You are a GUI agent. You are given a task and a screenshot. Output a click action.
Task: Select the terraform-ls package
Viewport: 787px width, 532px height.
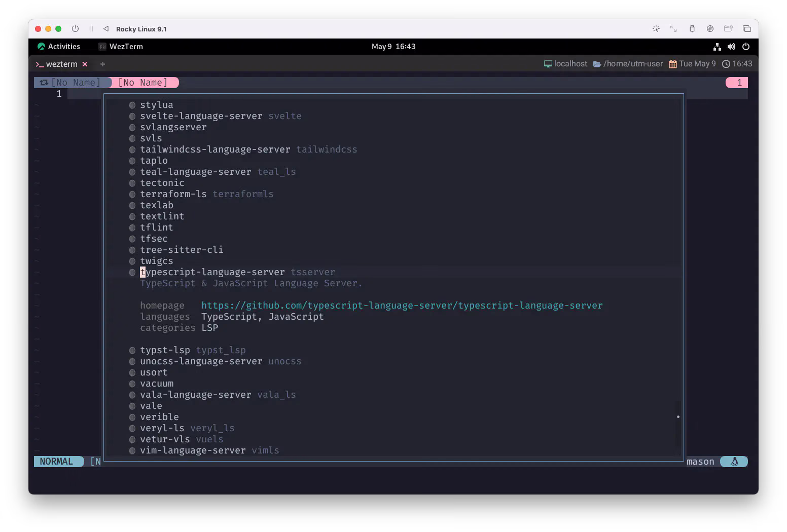pyautogui.click(x=173, y=194)
